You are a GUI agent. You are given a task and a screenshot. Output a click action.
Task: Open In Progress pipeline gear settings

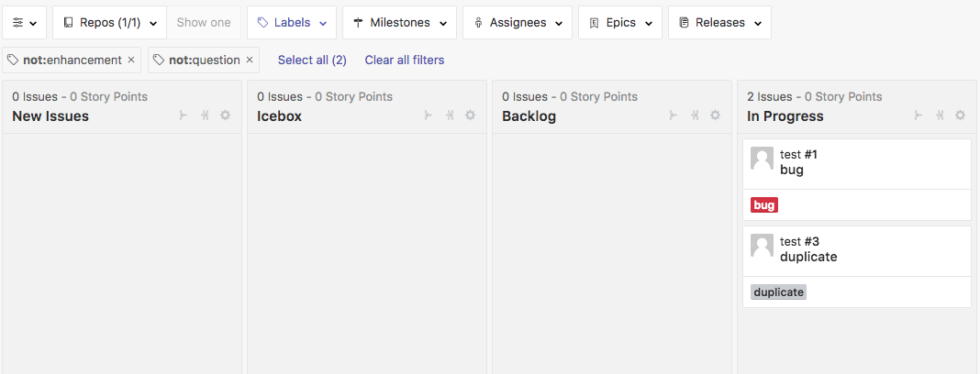[961, 115]
